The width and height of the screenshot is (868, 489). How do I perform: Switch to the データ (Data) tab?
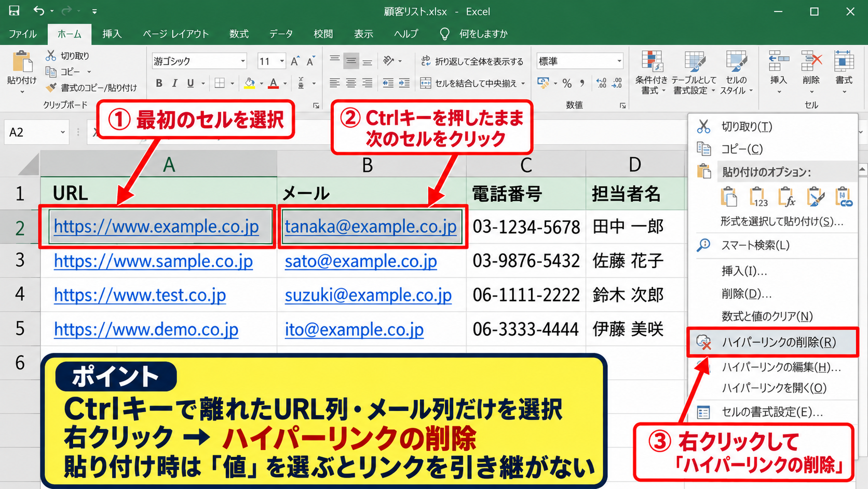pos(281,34)
